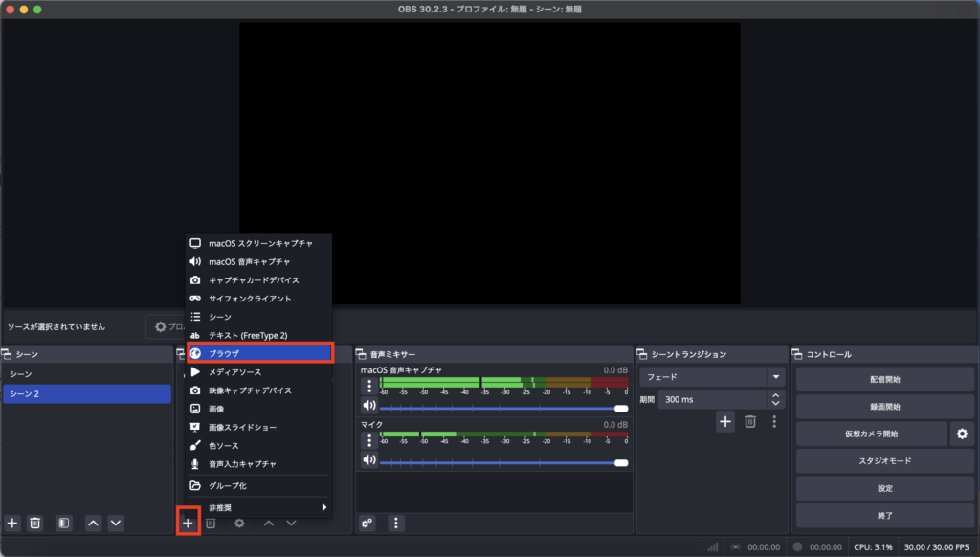
Task: Mute macOS 音声キャプチャ speaker icon
Action: 369,405
